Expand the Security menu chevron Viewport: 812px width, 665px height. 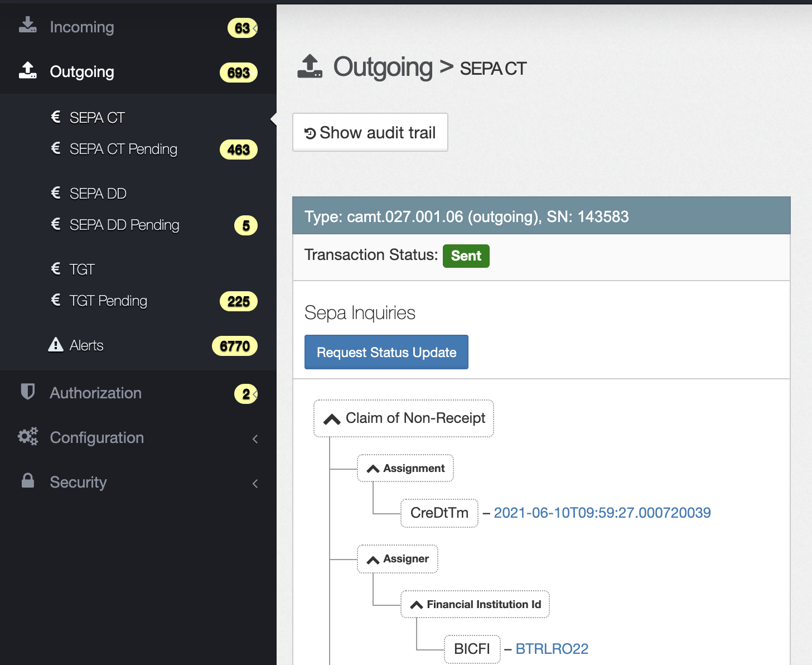[255, 483]
